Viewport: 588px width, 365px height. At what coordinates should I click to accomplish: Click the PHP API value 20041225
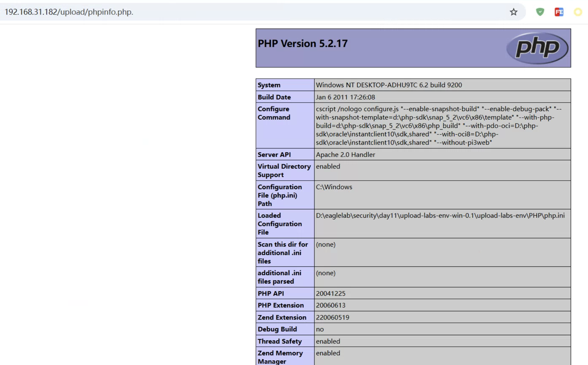click(x=331, y=294)
